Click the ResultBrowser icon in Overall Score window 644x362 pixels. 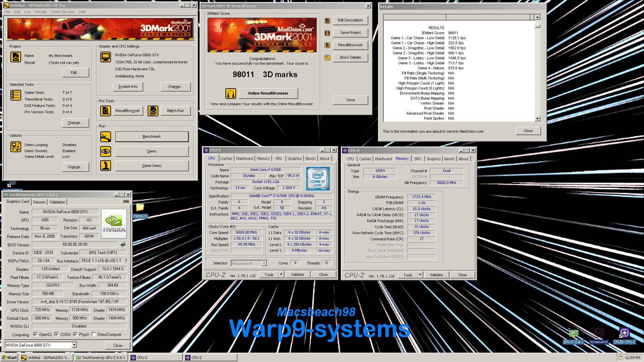point(327,45)
